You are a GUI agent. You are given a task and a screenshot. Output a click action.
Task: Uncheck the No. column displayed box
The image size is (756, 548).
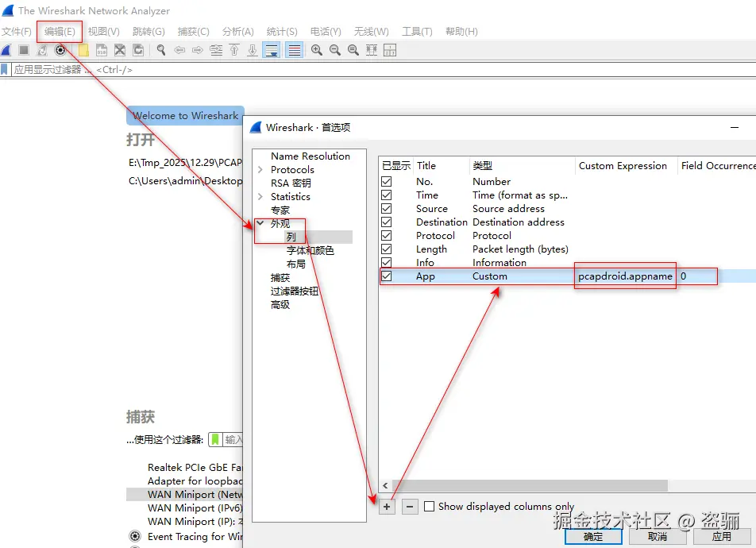click(386, 181)
